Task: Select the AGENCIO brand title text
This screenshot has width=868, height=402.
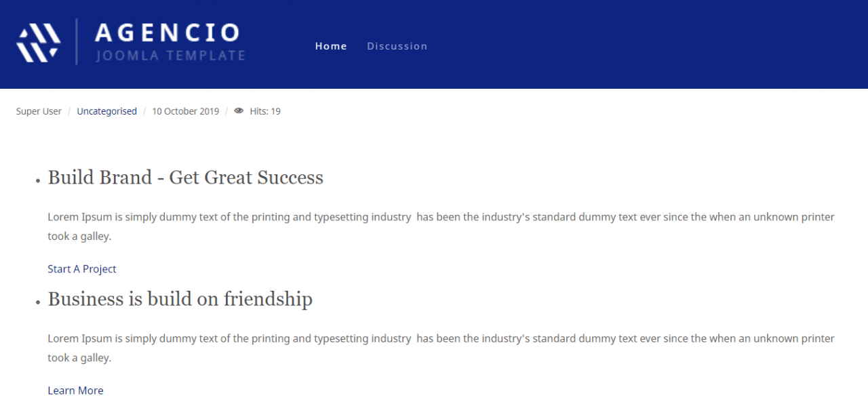Action: 168,33
